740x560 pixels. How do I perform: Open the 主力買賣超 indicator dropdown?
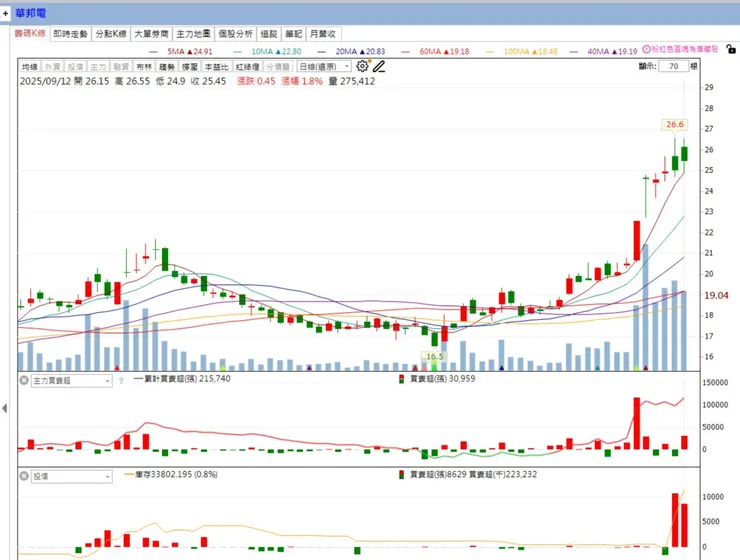[72, 381]
